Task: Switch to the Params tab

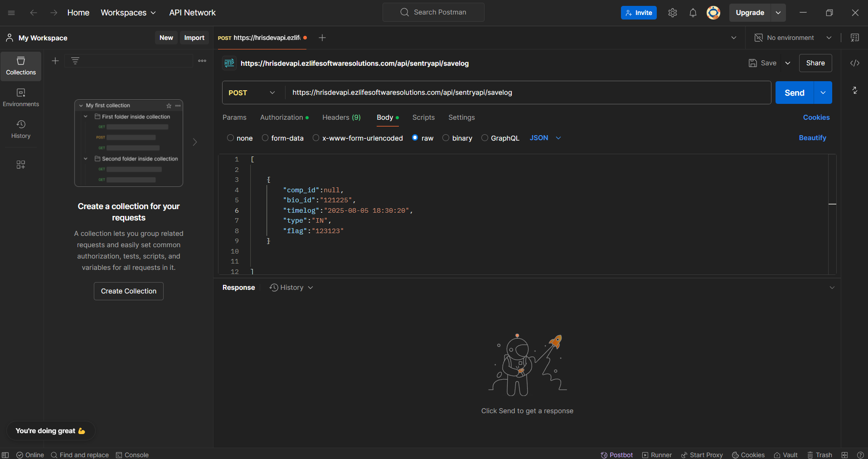Action: point(234,117)
